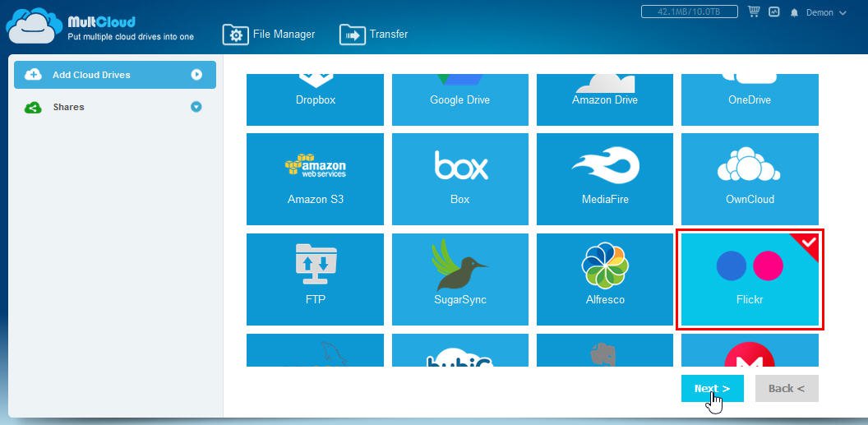Viewport: 868px width, 425px height.
Task: Select the Google Drive tile
Action: [460, 99]
